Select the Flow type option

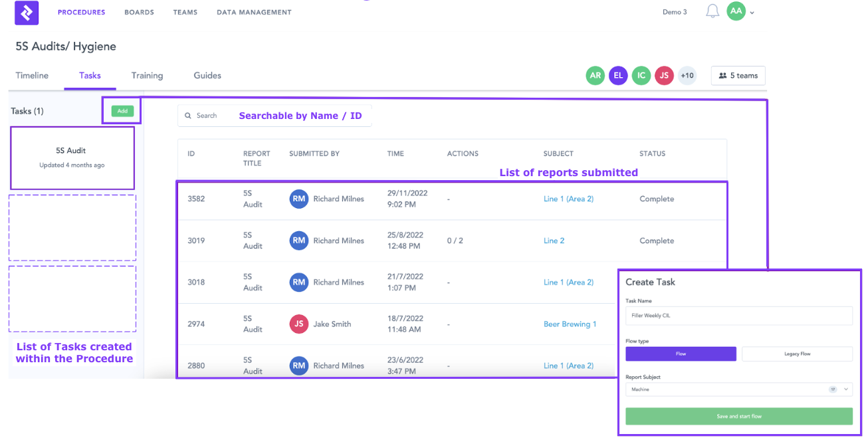[x=681, y=354]
